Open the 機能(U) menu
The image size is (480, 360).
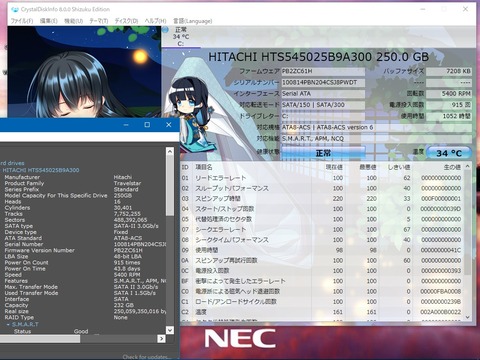click(x=73, y=21)
